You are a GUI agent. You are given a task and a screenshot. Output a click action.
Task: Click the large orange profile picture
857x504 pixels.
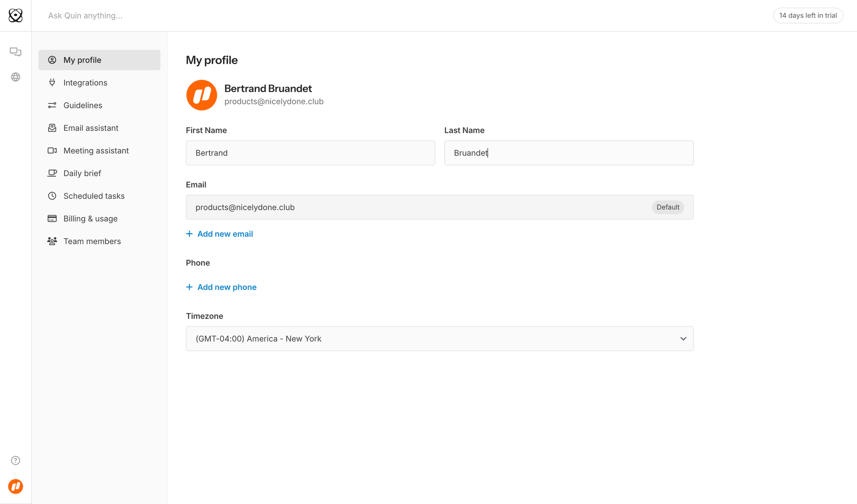202,95
